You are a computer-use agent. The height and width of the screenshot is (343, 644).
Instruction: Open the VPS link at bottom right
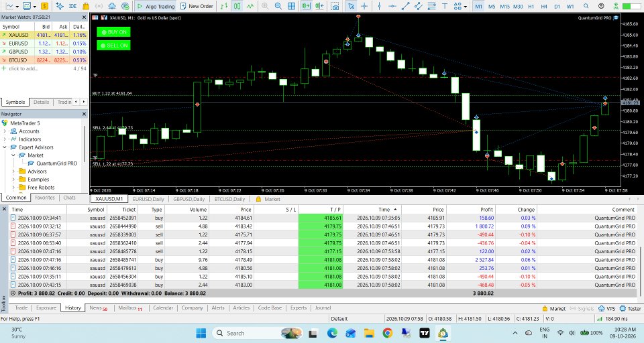[607, 309]
